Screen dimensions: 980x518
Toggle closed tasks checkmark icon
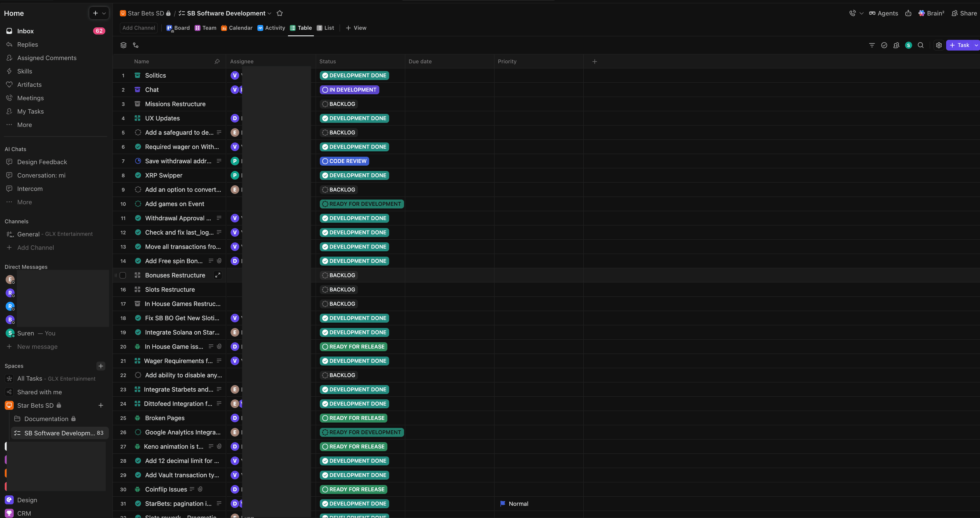884,45
